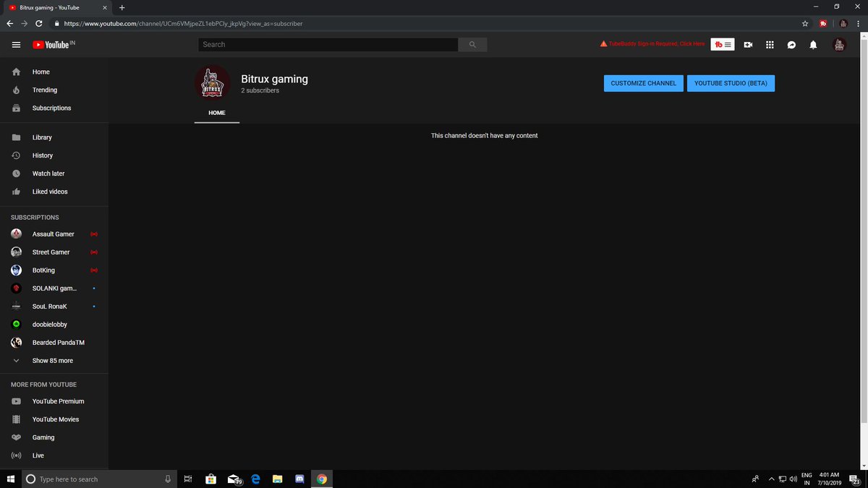Screen dimensions: 868x488
Task: Open the messages share icon
Action: 791,45
